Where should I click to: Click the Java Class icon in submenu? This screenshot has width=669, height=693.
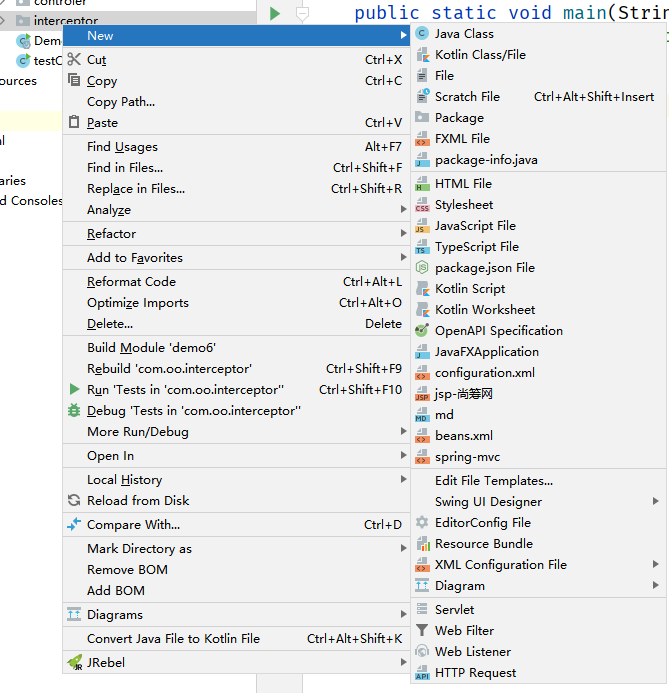(422, 34)
